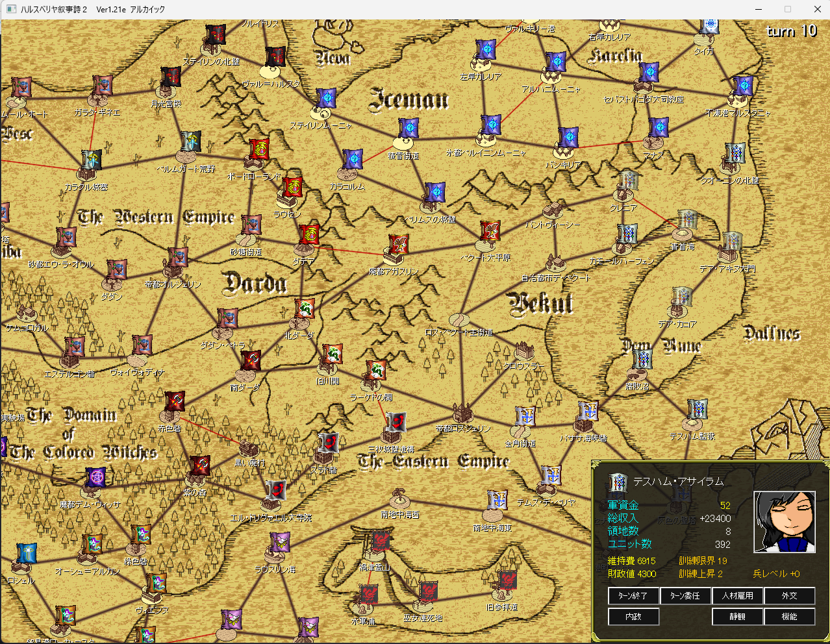Select the 南ダーダ territory flag
This screenshot has width=830, height=644.
pos(251,361)
